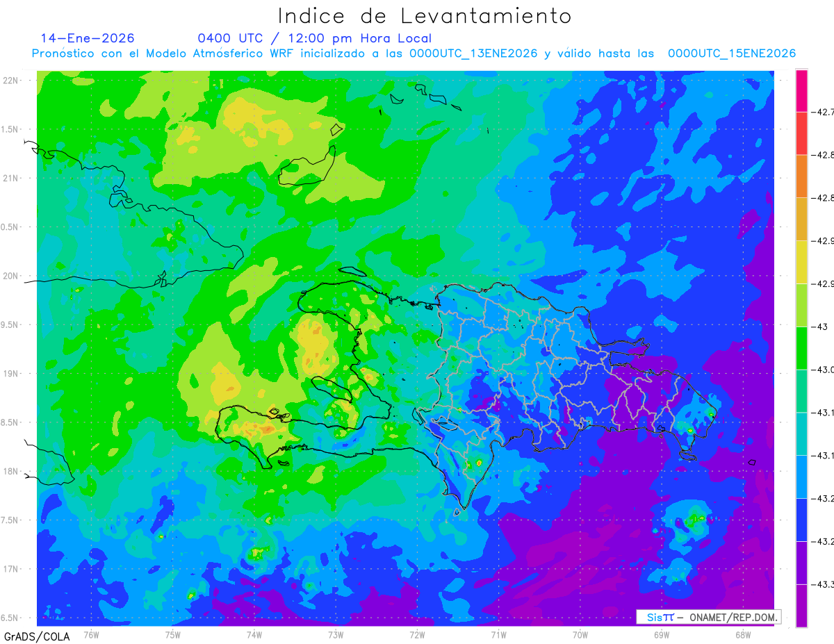Click "0400 UTC / 12:00 pm Hora Local" text
Image resolution: width=834 pixels, height=644 pixels.
coord(315,38)
